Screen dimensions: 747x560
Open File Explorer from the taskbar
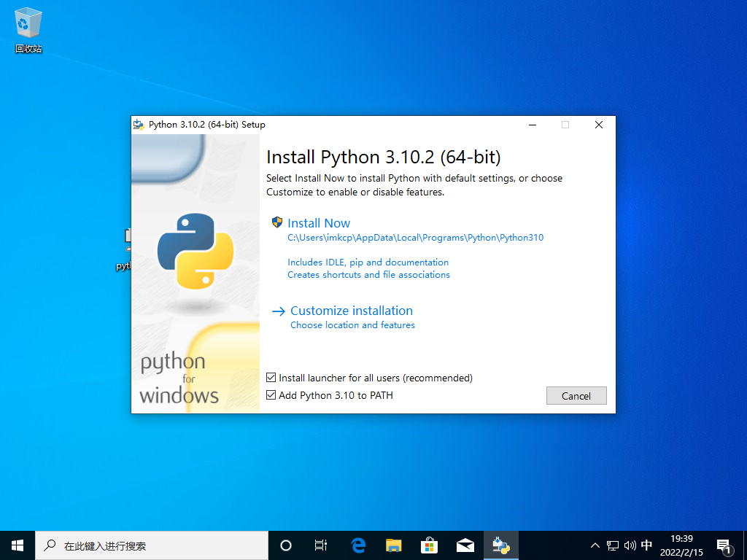[x=394, y=545]
